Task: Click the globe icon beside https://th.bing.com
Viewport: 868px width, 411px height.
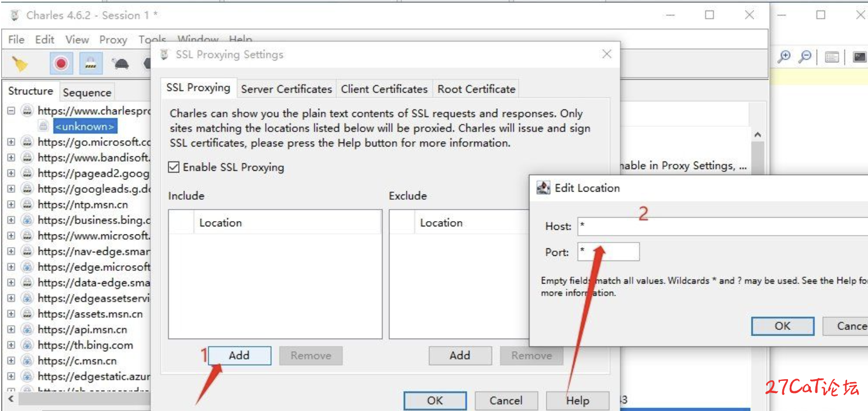Action: 27,345
